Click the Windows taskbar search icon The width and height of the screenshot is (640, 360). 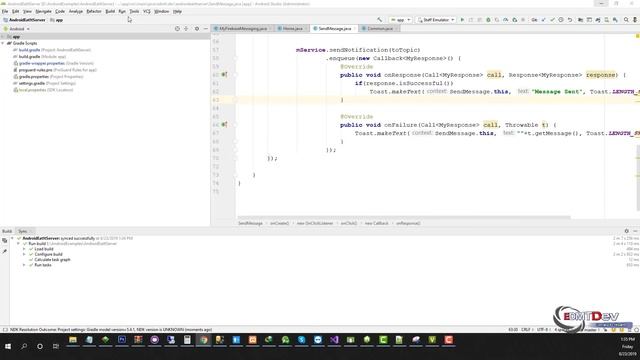[x=24, y=346]
